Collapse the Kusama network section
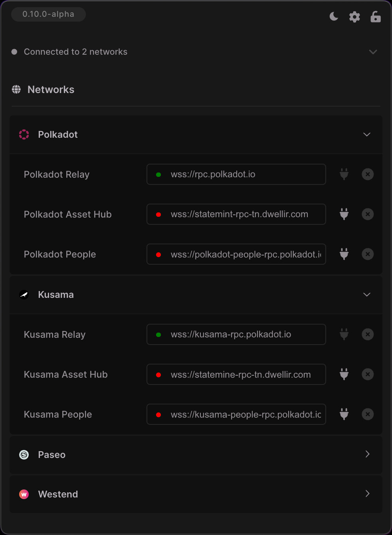This screenshot has width=392, height=535. pyautogui.click(x=367, y=295)
